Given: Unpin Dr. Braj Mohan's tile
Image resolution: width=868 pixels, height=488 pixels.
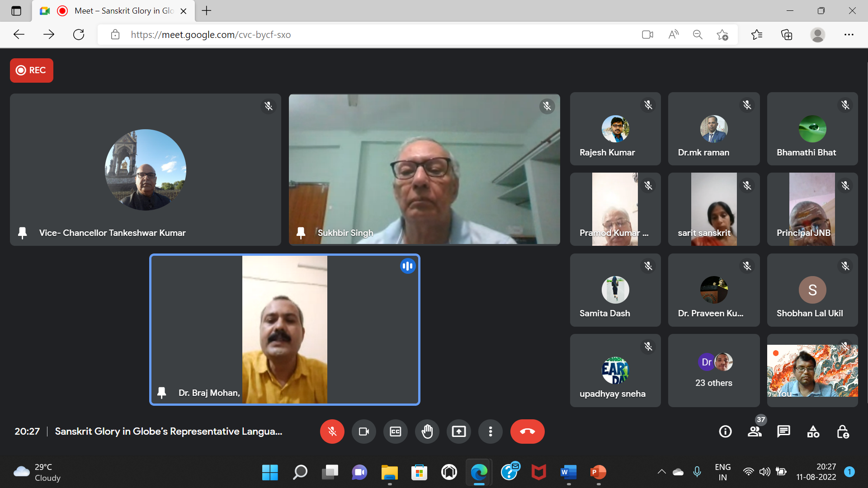Looking at the screenshot, I should [161, 393].
